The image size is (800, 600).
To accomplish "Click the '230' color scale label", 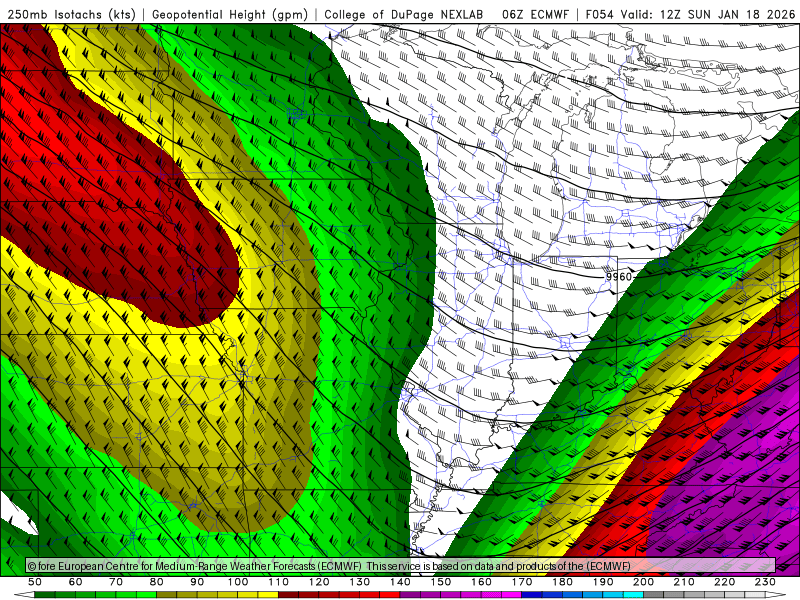I will (766, 582).
